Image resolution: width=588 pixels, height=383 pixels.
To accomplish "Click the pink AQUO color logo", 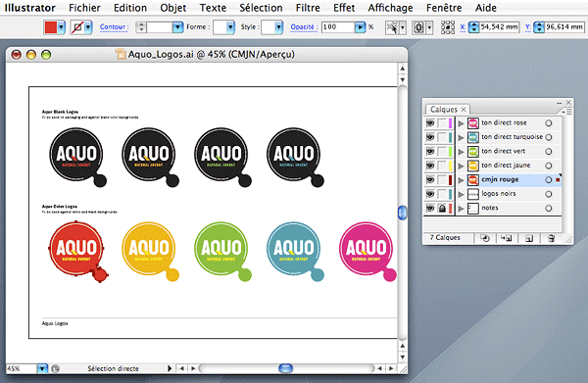I will point(367,251).
